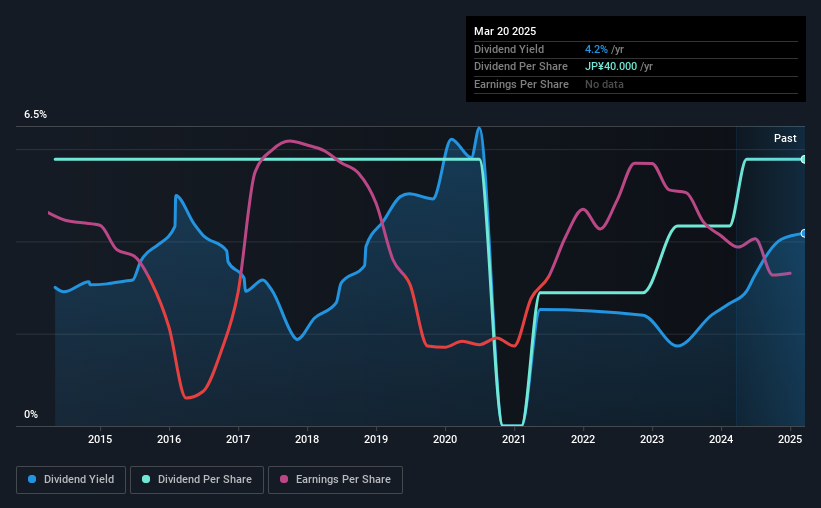Viewport: 821px width, 508px height.
Task: Select the Dividend Per Share endpoint marker
Action: (804, 159)
